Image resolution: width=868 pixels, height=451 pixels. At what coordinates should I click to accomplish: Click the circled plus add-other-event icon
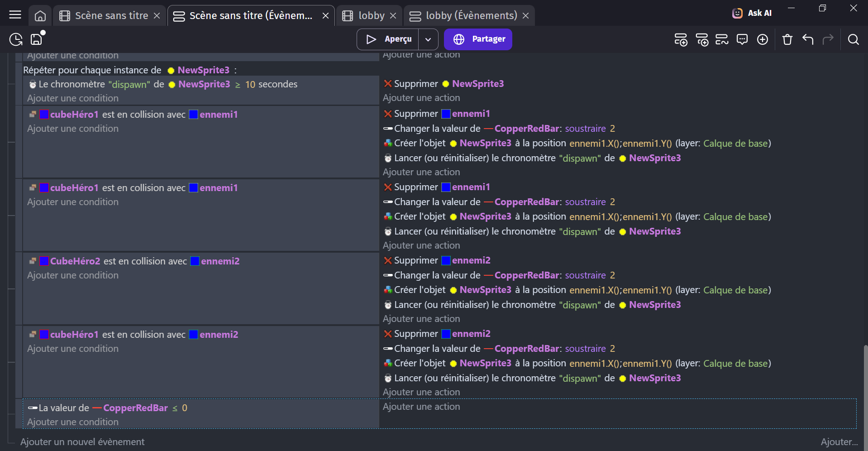pos(763,40)
